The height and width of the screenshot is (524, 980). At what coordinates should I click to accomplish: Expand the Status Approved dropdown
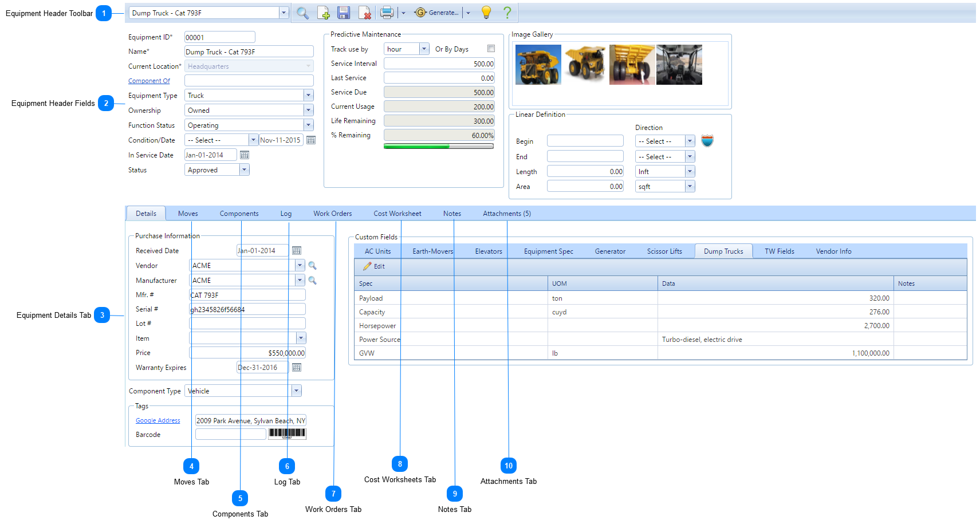pyautogui.click(x=245, y=170)
